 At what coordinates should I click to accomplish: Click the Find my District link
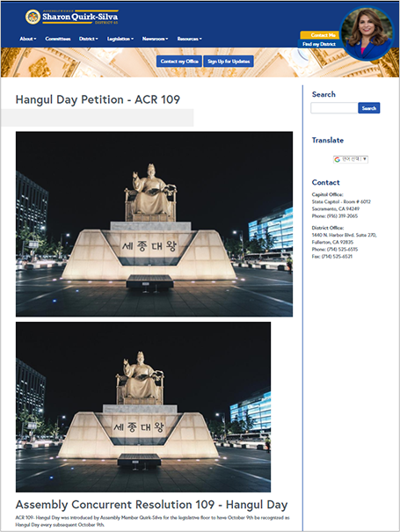coord(318,44)
